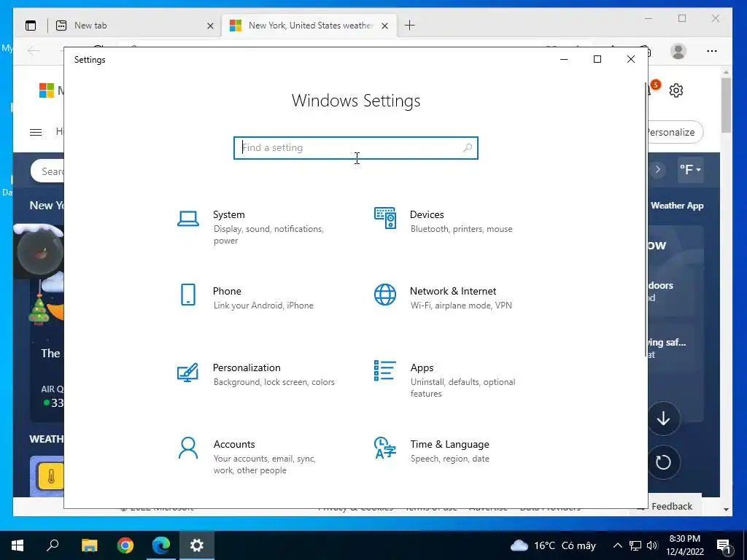Launch Google Chrome from taskbar
This screenshot has height=560, width=747.
(x=125, y=545)
